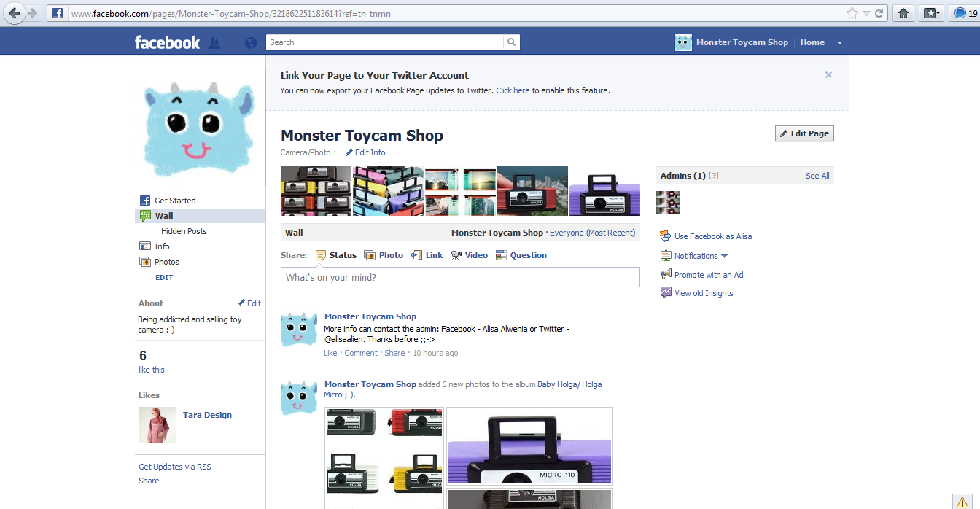The image size is (980, 509).
Task: Open first post author name link
Action: click(x=370, y=316)
